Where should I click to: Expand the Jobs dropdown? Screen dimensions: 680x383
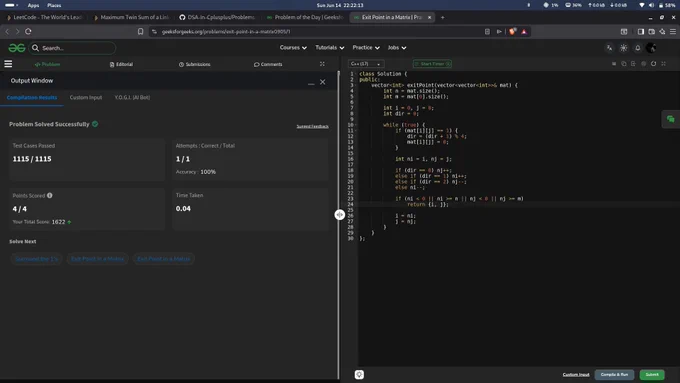[397, 48]
